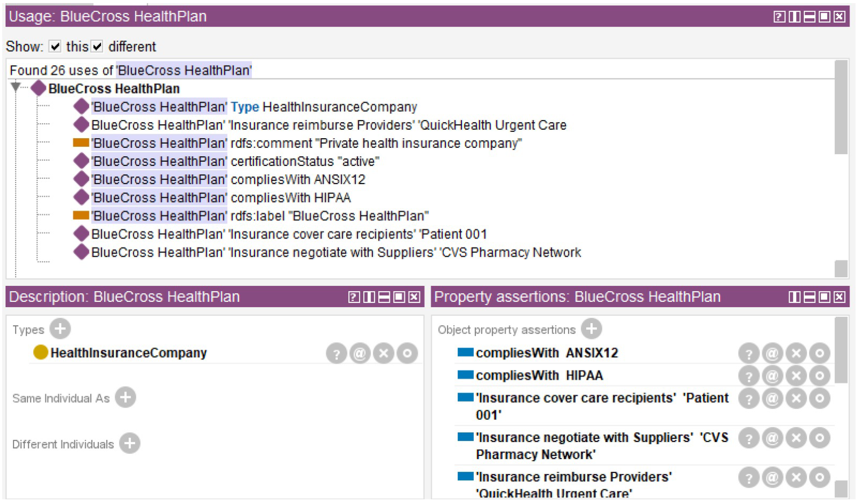The image size is (859, 504).
Task: Click add Types plus button
Action: 60,329
